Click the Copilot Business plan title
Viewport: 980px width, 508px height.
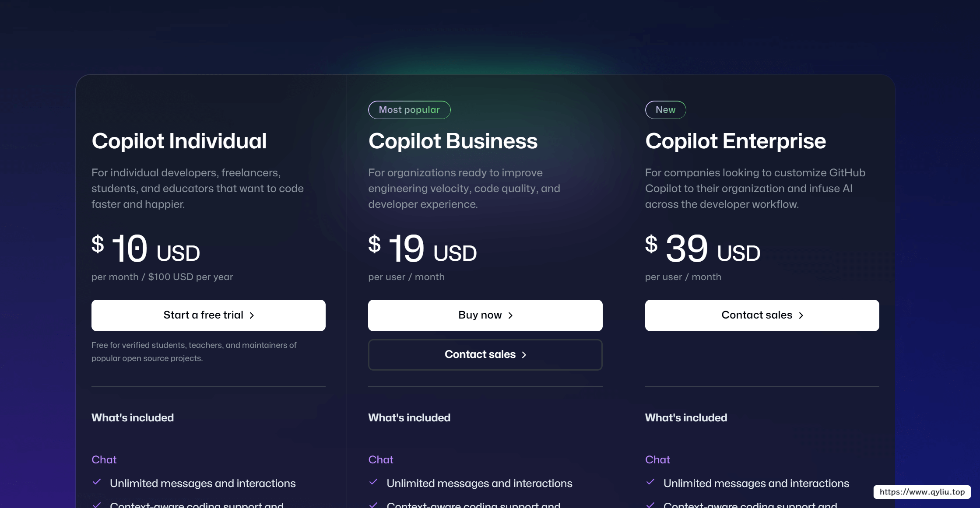453,141
